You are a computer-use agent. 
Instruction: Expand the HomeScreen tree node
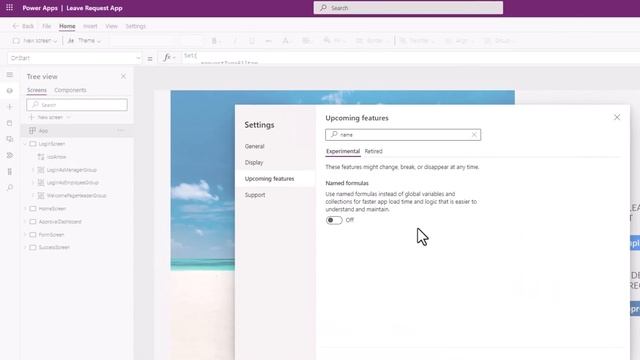coord(25,209)
